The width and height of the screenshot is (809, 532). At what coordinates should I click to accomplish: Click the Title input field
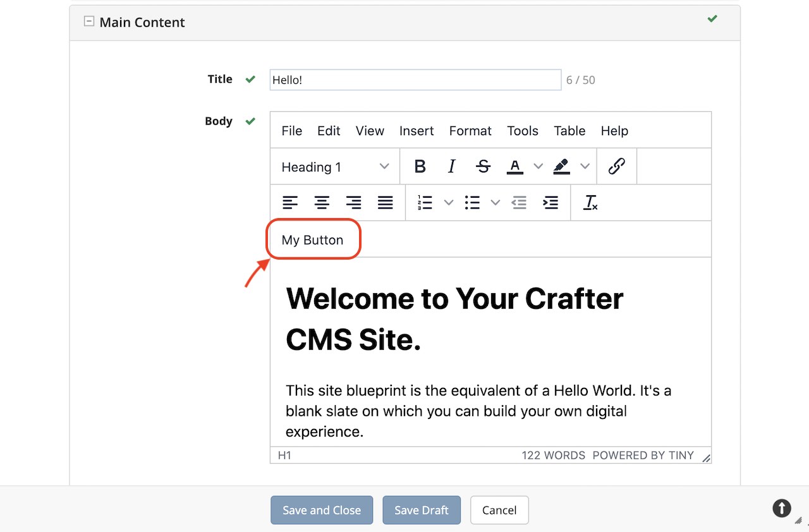(415, 80)
